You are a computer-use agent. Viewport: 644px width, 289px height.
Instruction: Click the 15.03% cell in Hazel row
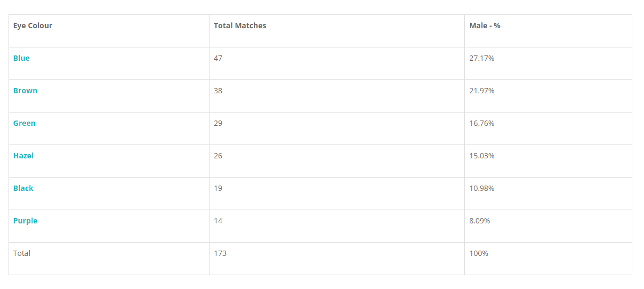[481, 156]
